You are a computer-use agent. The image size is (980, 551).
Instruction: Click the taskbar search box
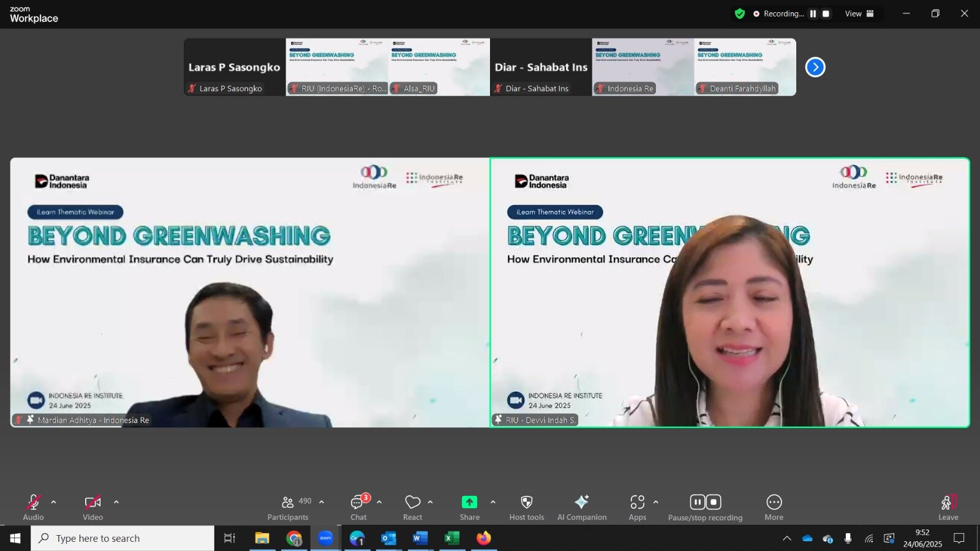pyautogui.click(x=123, y=538)
